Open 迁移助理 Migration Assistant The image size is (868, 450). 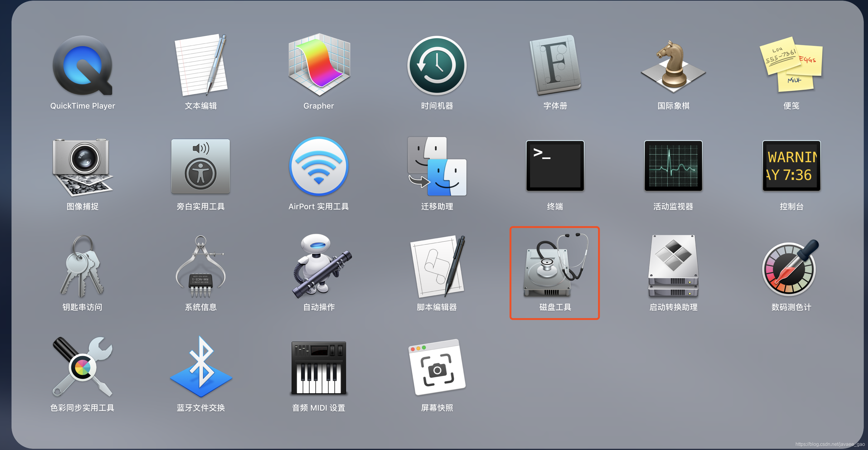(x=437, y=166)
